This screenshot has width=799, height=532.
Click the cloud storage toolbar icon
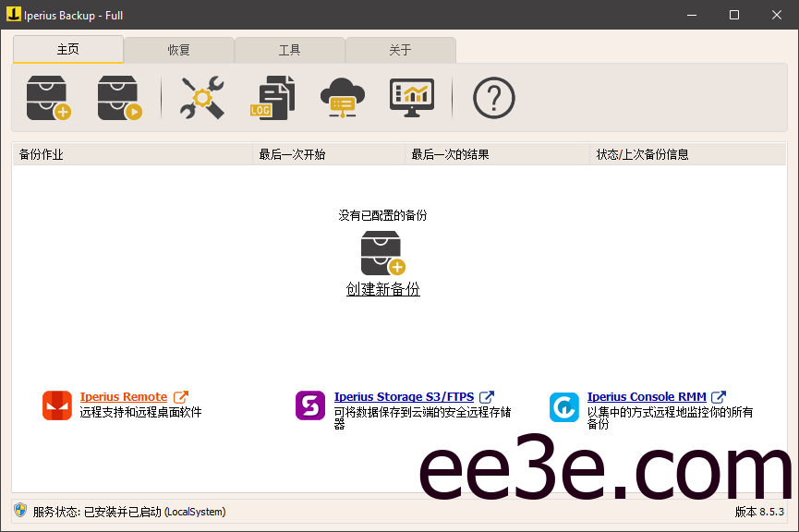(x=342, y=97)
